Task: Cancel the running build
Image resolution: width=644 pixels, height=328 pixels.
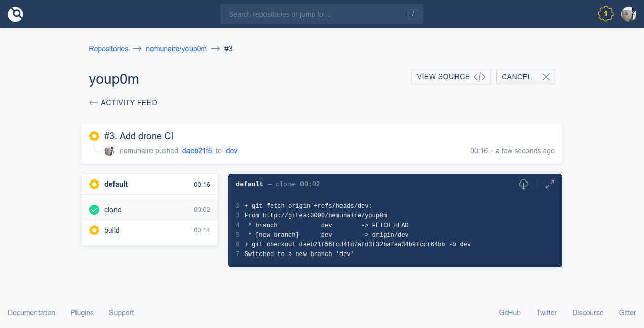Action: pyautogui.click(x=525, y=77)
